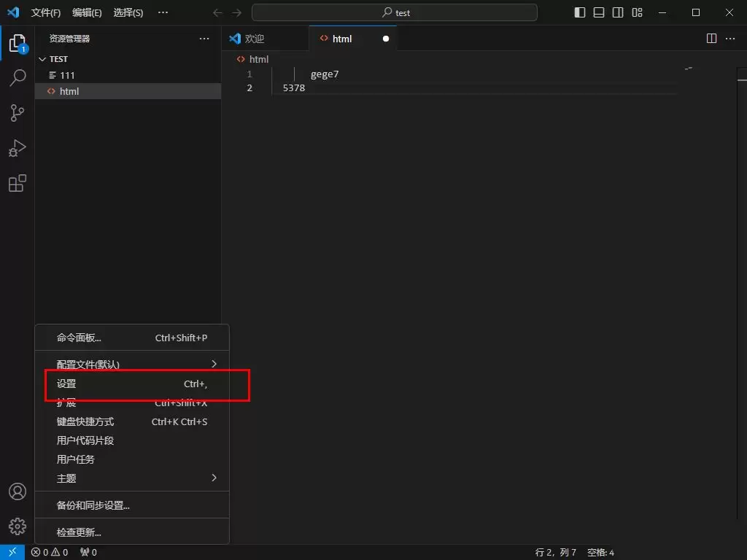747x560 pixels.
Task: Click the Manage gear icon
Action: (17, 526)
